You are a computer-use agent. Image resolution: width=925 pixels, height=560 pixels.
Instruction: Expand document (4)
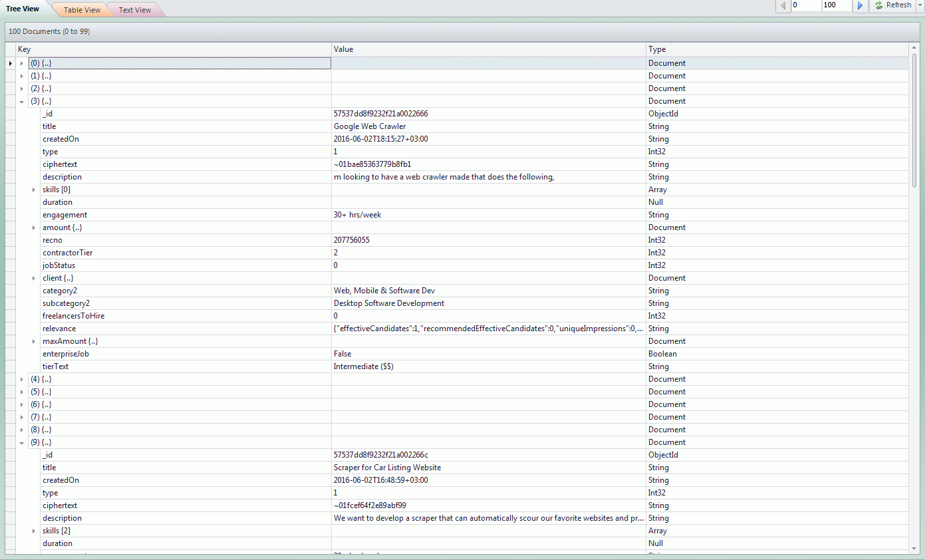point(22,379)
